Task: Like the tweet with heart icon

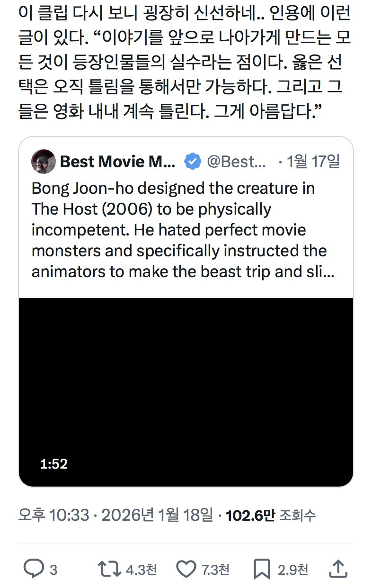Action: tap(185, 569)
